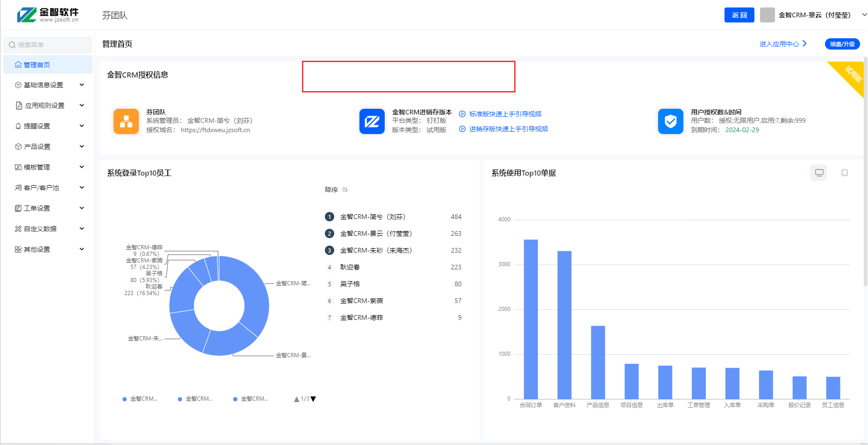Click the home icon beside 管理首页

[18, 64]
